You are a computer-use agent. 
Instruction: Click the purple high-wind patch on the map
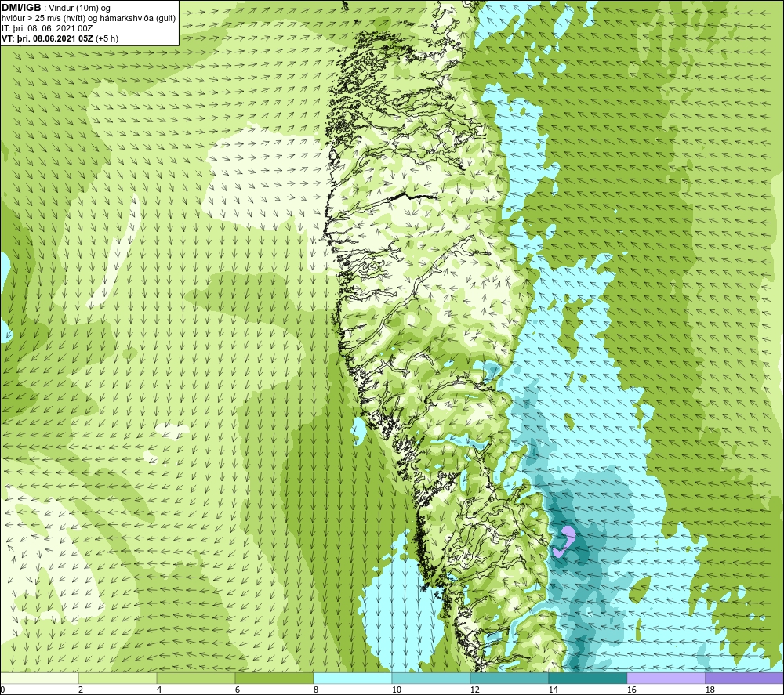565,541
